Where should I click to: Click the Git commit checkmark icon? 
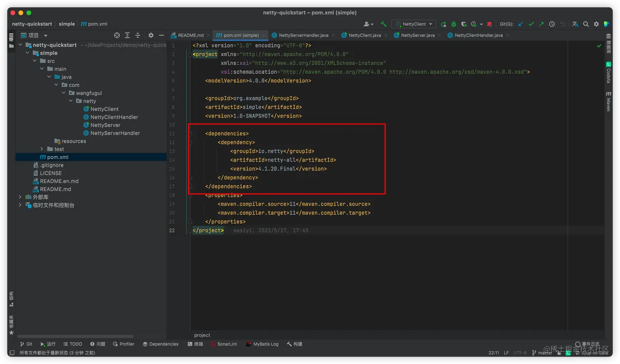tap(531, 24)
